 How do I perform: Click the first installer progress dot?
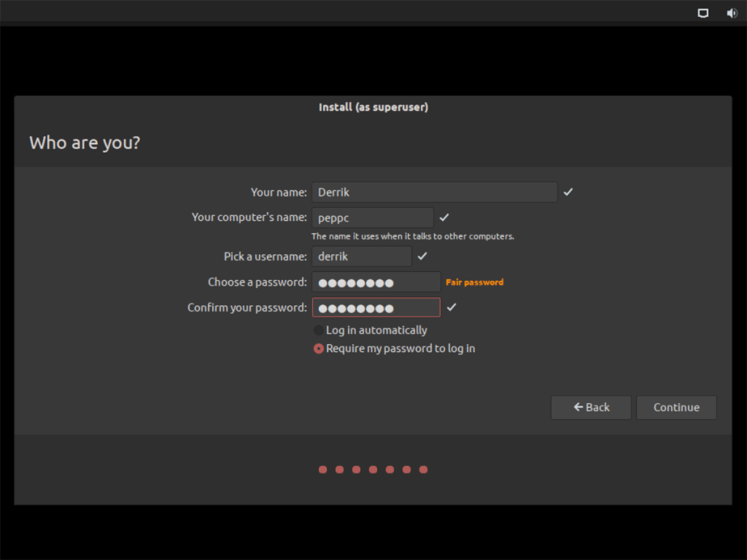click(x=322, y=470)
